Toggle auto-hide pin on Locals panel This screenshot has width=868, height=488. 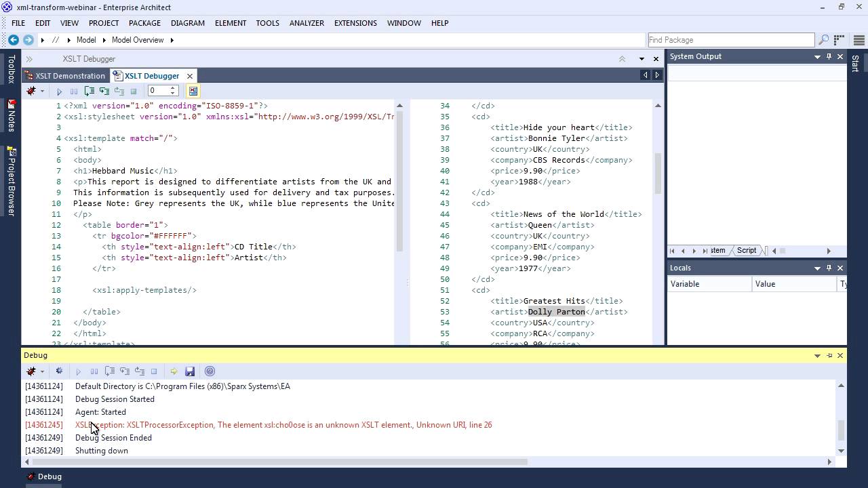tap(829, 268)
